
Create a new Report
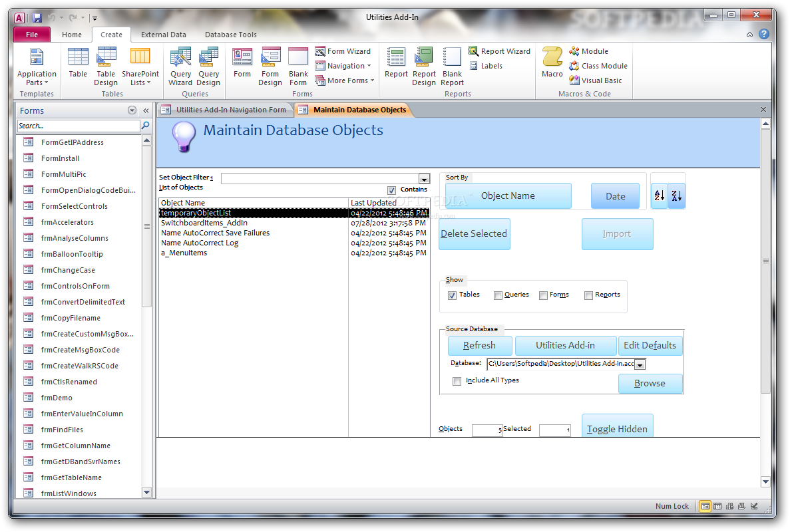396,63
